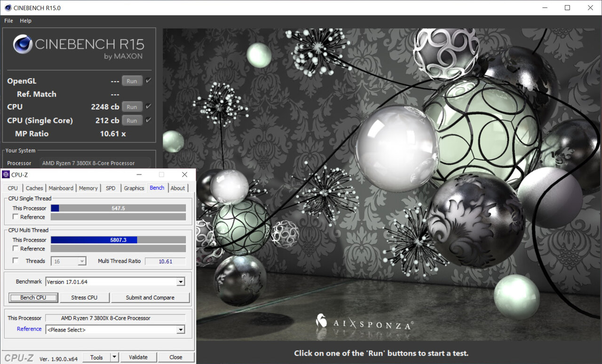This screenshot has height=364, width=602.
Task: Click the Single Thread 547.5 score bar
Action: point(118,208)
